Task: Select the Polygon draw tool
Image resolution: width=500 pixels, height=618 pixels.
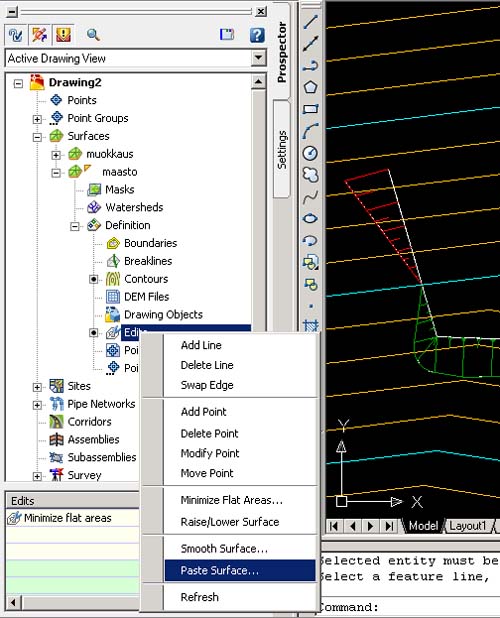Action: (310, 87)
